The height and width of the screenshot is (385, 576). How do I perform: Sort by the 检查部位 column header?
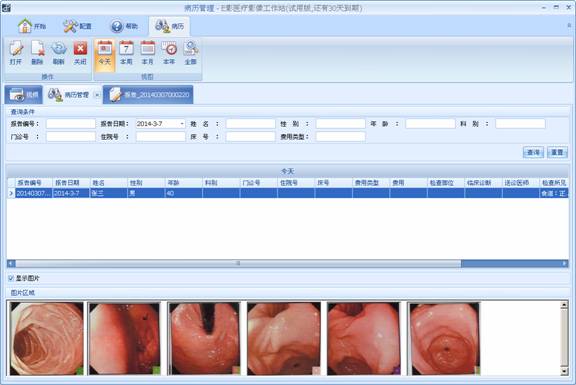tap(446, 183)
